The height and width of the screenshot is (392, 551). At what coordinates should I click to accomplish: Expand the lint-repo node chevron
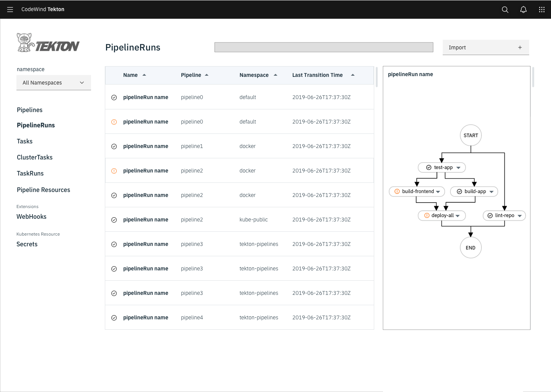coord(520,215)
